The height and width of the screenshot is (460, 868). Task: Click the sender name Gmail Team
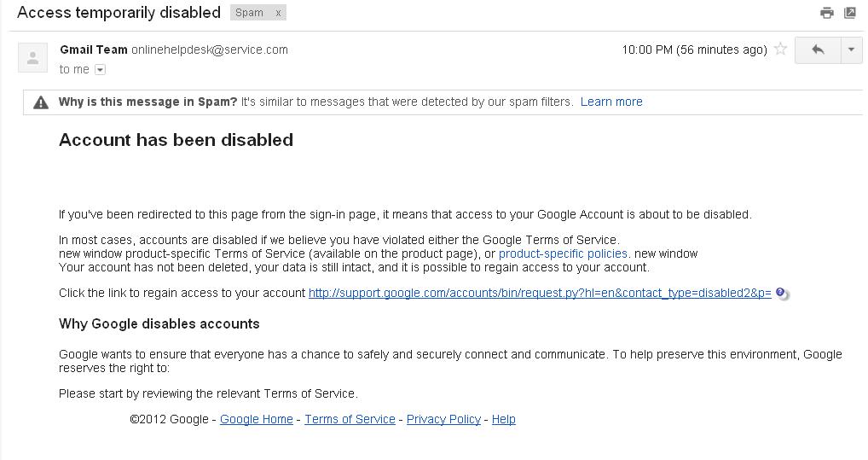click(94, 49)
